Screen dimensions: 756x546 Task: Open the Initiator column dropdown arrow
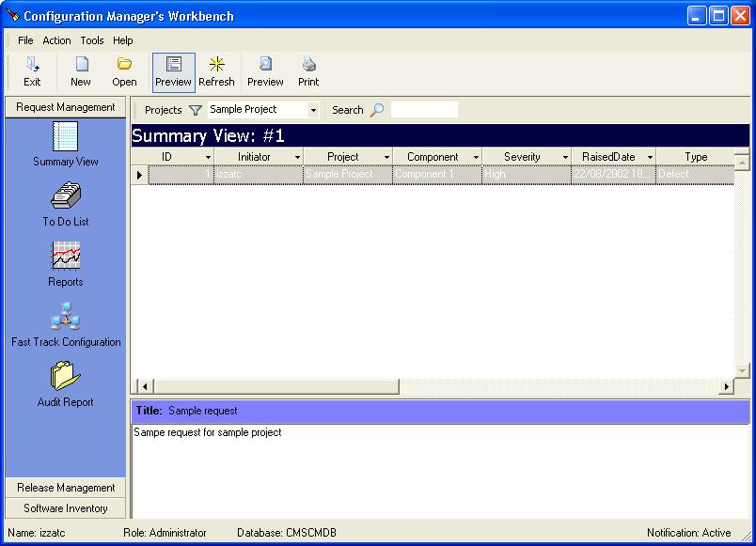(297, 157)
